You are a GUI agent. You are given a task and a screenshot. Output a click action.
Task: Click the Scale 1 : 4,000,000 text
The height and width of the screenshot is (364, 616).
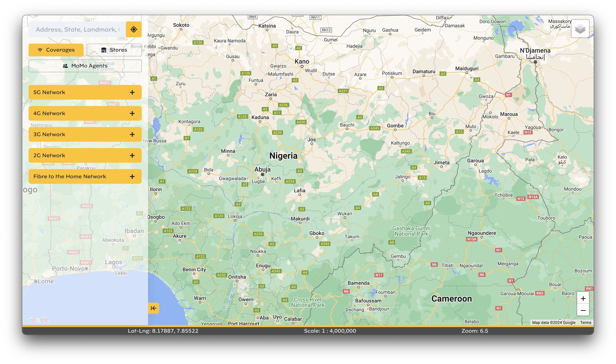click(330, 331)
